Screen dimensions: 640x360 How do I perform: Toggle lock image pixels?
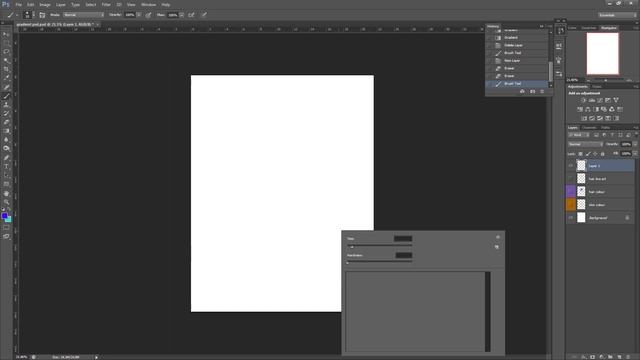coord(588,154)
